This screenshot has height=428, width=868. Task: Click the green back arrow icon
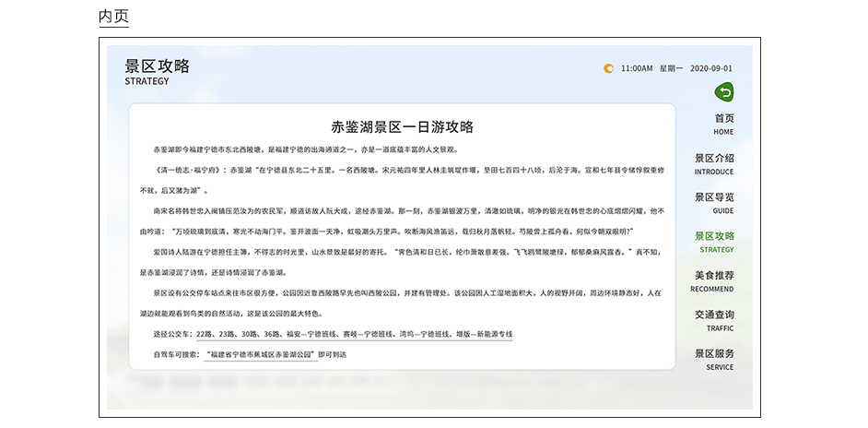click(x=724, y=92)
